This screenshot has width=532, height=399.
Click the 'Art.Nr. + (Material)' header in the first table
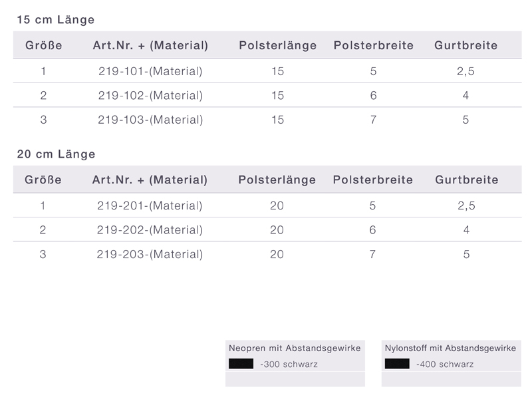coord(151,45)
